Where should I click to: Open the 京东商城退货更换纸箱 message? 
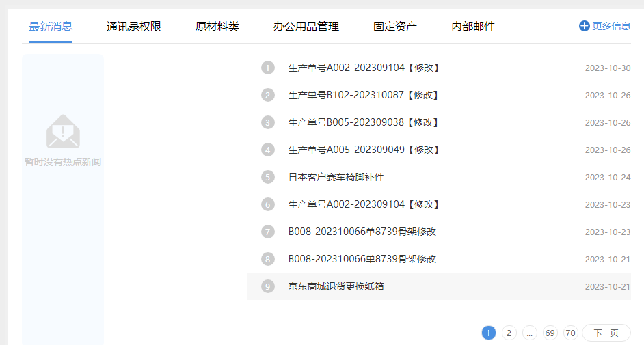[336, 286]
